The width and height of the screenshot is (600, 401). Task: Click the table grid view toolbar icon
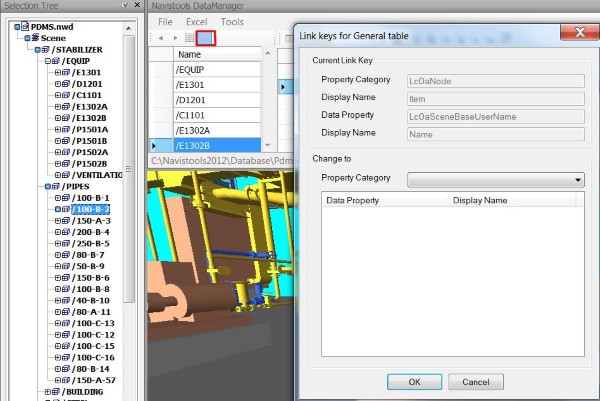point(188,38)
